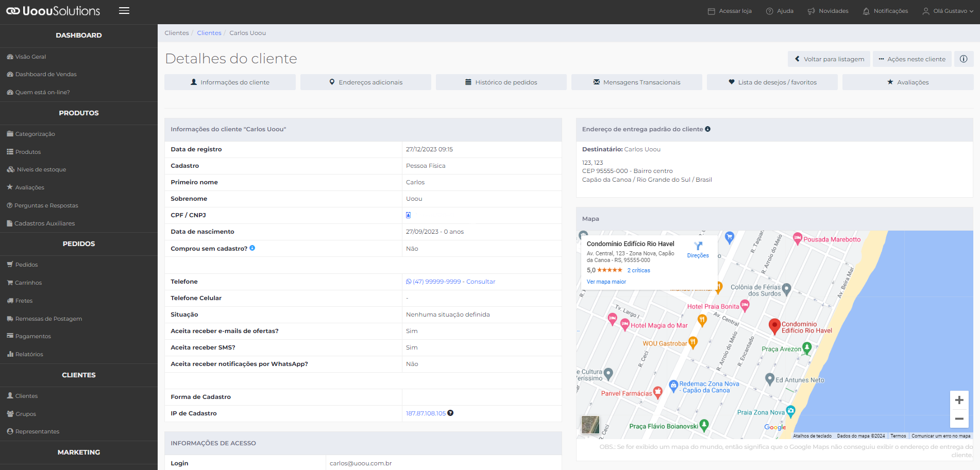Go back with Voltar para listagem

[x=829, y=59]
